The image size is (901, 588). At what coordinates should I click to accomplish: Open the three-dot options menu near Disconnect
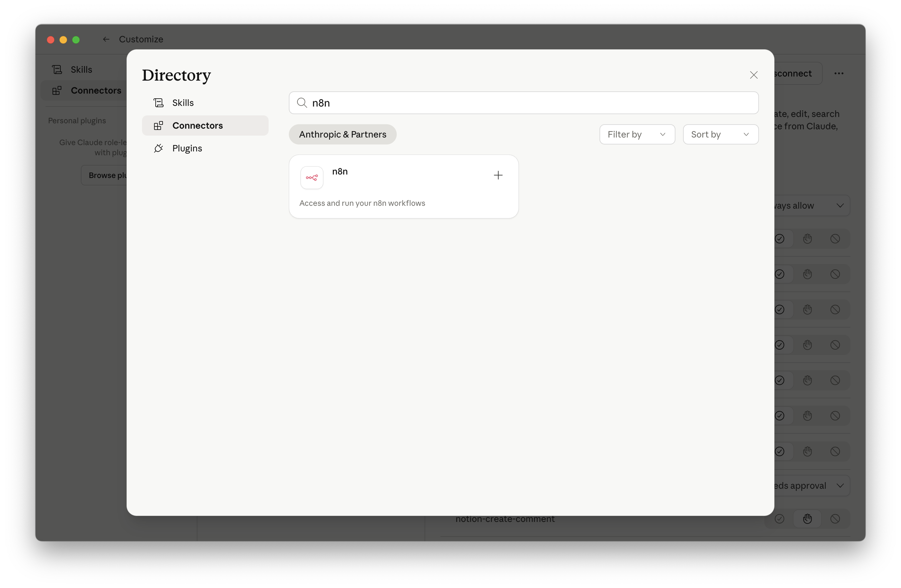coord(839,73)
